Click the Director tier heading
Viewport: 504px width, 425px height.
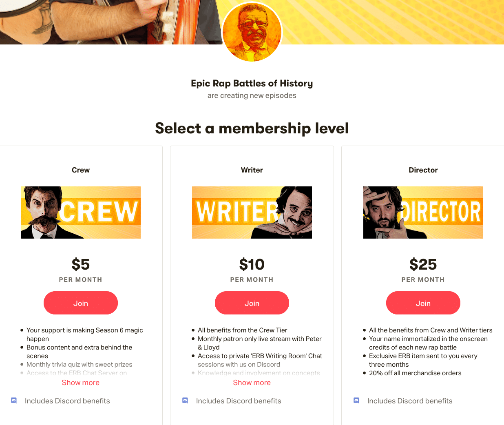point(423,170)
